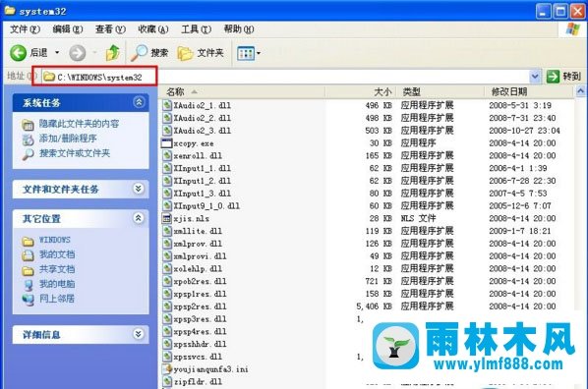Open the 收藏(A) menu
The width and height of the screenshot is (588, 389).
click(153, 29)
